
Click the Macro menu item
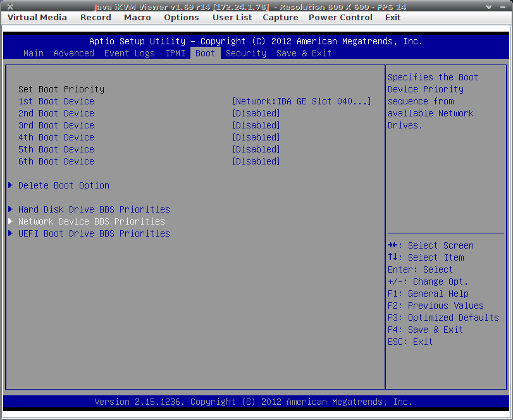(x=137, y=17)
